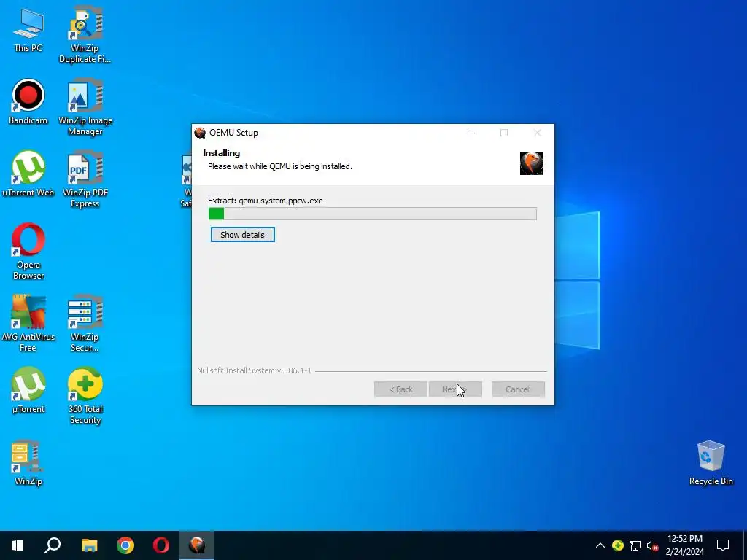Click 'Please wait while QEMU is being installed.'

(280, 166)
